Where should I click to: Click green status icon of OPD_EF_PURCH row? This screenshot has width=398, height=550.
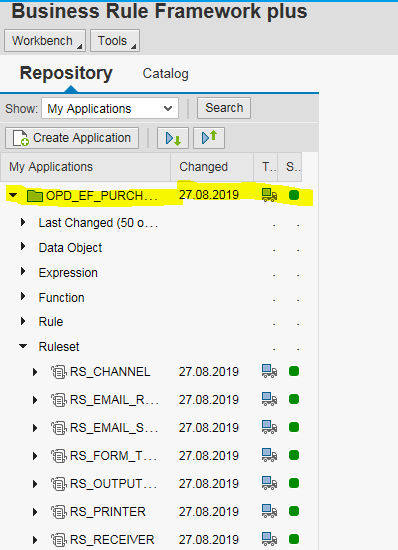pos(294,195)
